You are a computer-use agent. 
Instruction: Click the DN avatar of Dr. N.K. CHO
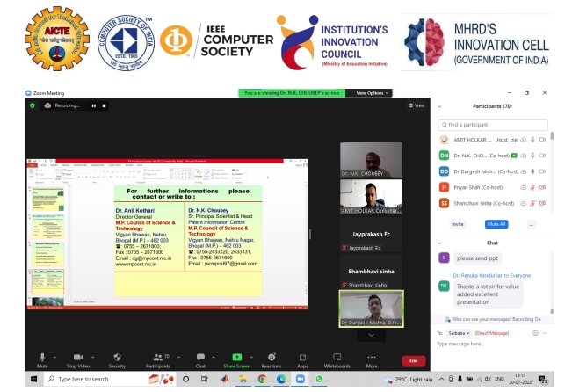[445, 156]
